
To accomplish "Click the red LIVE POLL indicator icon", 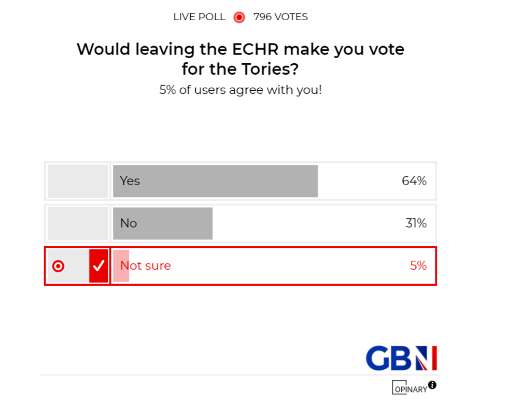I will tap(238, 17).
